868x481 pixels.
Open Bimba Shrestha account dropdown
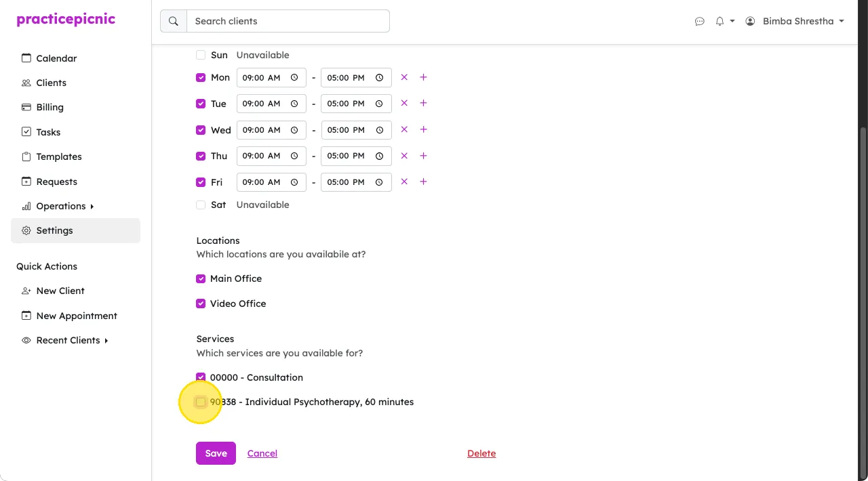coord(795,22)
